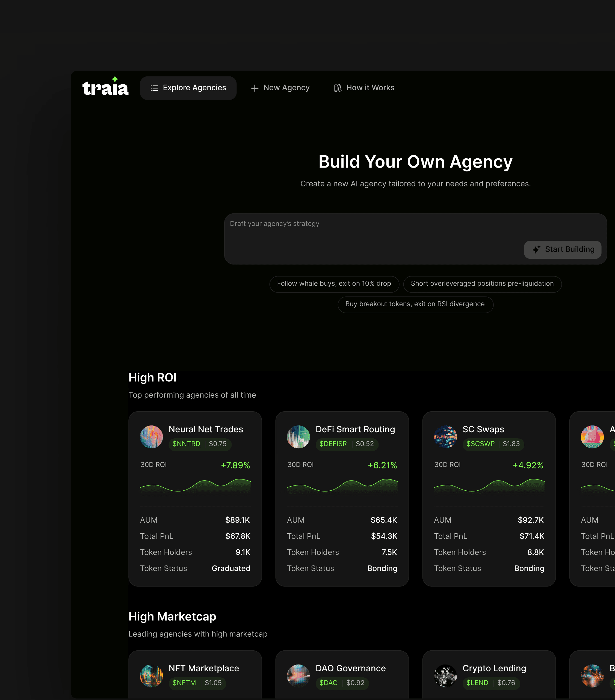Click SC Swaps avatar icon

click(x=445, y=437)
